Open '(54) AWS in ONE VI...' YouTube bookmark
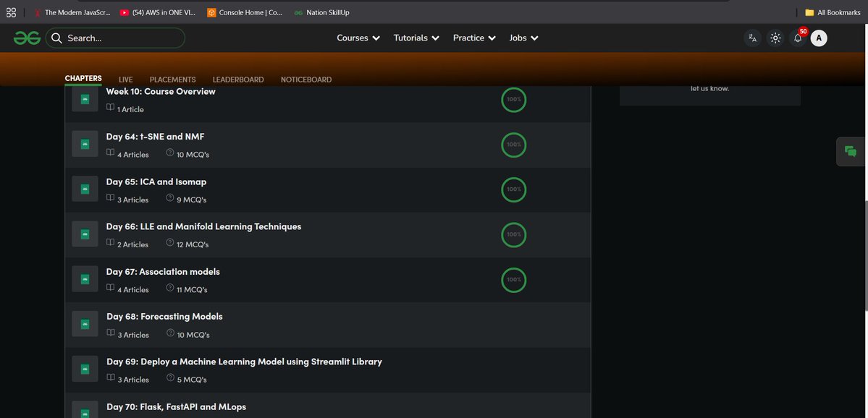The width and height of the screenshot is (868, 418). (158, 12)
